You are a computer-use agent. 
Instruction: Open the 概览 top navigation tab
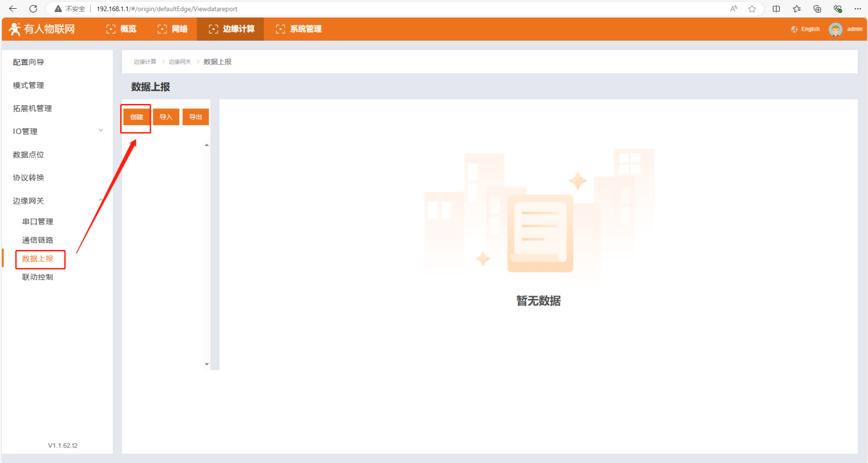[121, 29]
